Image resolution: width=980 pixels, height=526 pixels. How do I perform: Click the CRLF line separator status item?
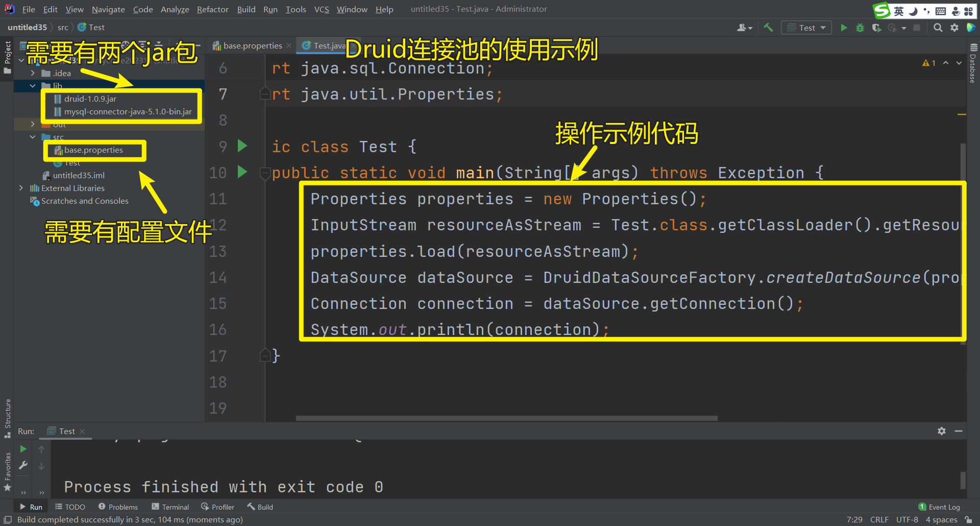point(879,520)
